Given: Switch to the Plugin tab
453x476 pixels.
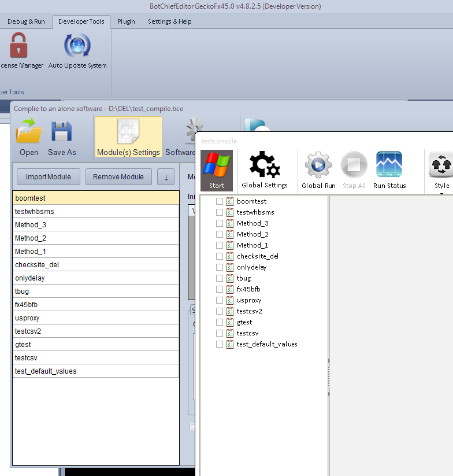Looking at the screenshot, I should click(126, 21).
